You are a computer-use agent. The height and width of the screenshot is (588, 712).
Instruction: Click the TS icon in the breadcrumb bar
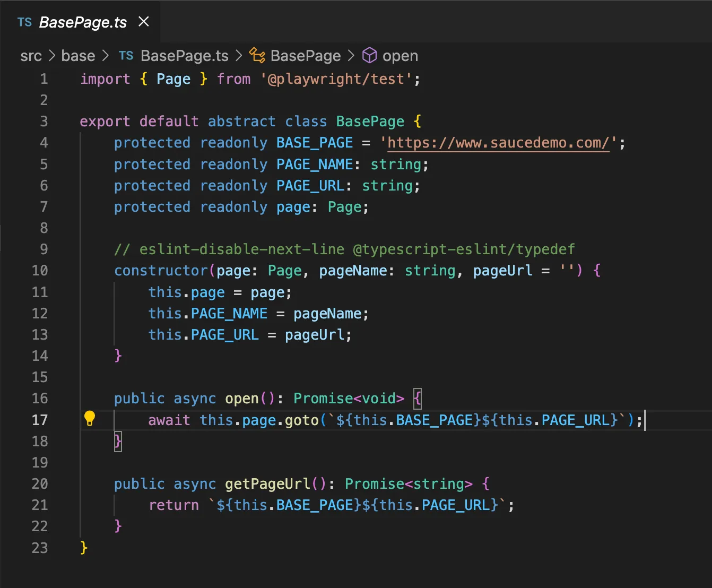point(126,55)
